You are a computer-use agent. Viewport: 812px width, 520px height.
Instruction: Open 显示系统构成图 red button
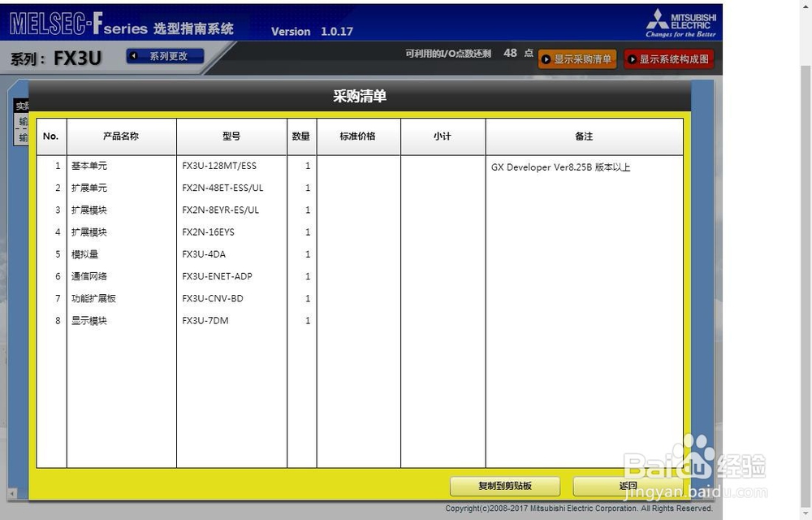pos(668,59)
